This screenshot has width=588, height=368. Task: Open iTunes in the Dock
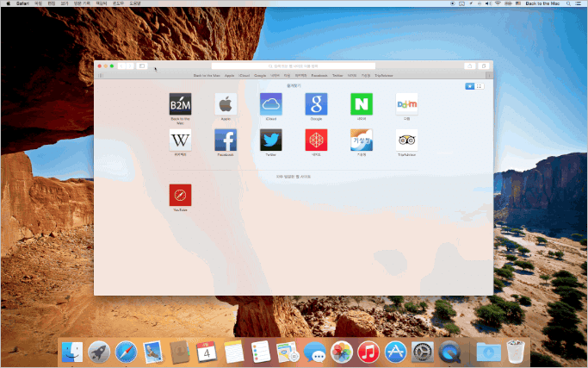point(368,352)
